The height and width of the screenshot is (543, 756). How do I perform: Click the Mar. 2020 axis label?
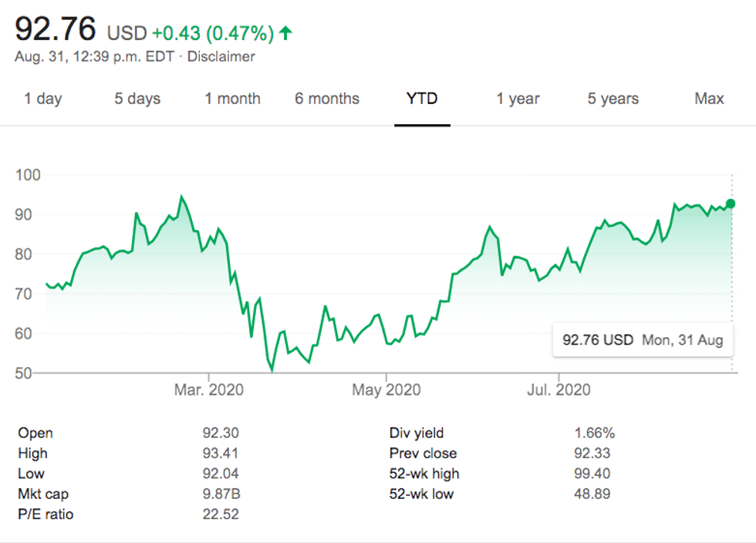[208, 390]
